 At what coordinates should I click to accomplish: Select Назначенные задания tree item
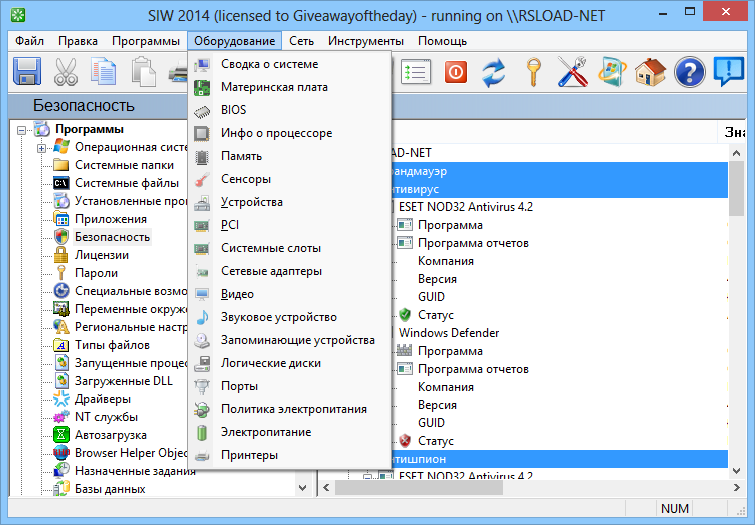(135, 471)
